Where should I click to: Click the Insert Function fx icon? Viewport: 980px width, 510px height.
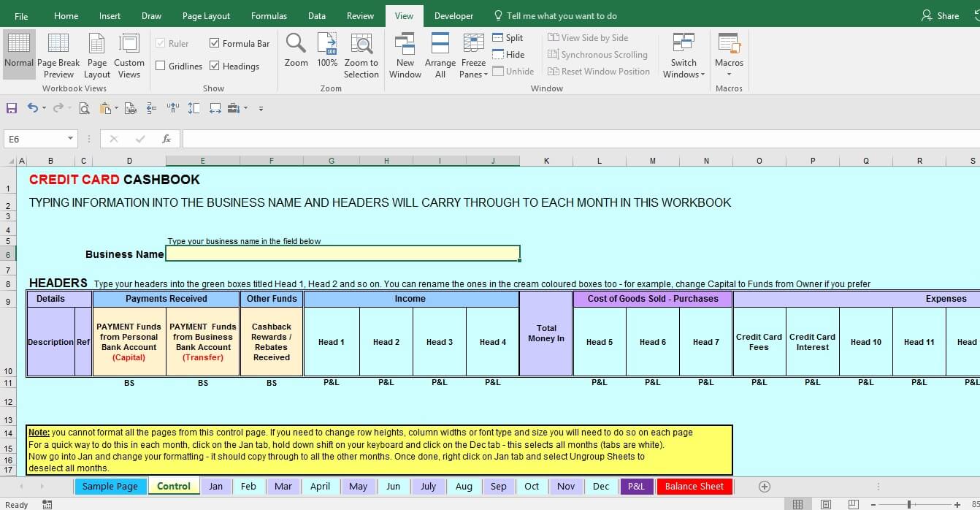pyautogui.click(x=166, y=139)
